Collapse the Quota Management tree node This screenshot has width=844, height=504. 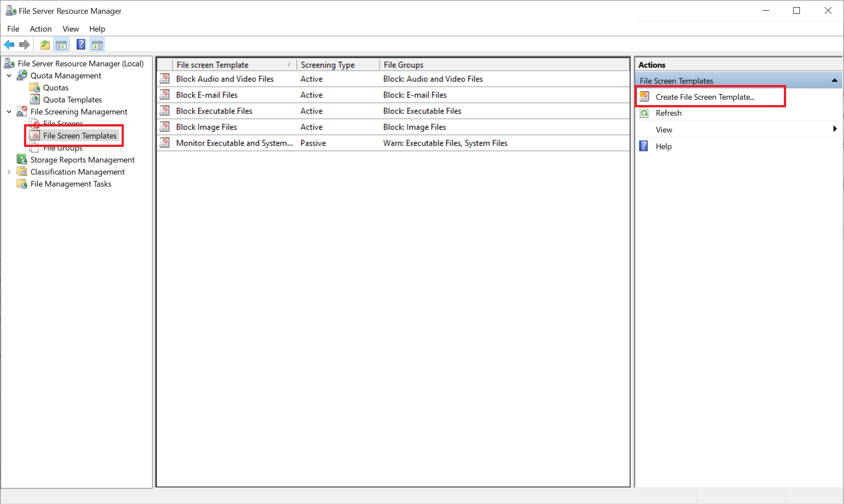9,76
